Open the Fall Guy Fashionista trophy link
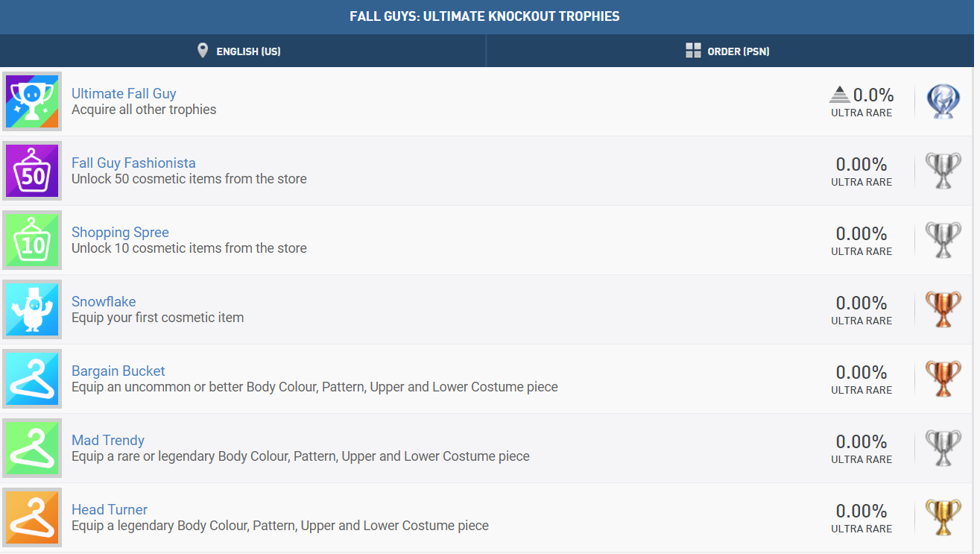The width and height of the screenshot is (980, 554). (x=133, y=163)
